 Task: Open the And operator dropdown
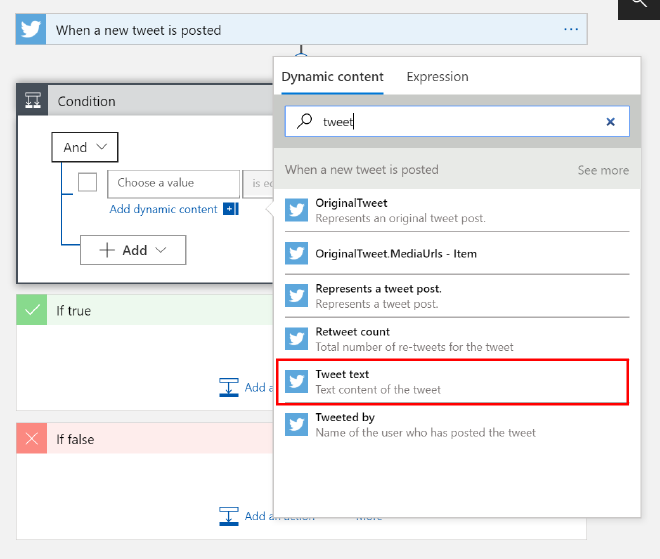(85, 147)
